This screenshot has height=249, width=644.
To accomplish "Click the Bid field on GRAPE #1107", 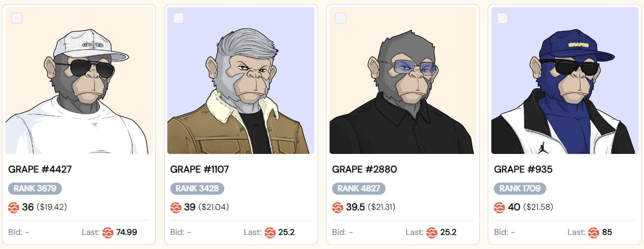I will pyautogui.click(x=181, y=232).
